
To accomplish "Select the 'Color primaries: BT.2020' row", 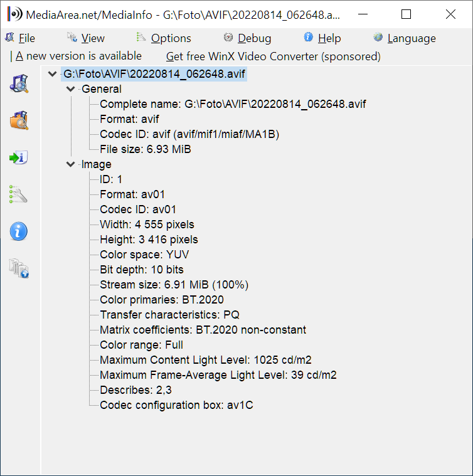I will tap(161, 300).
